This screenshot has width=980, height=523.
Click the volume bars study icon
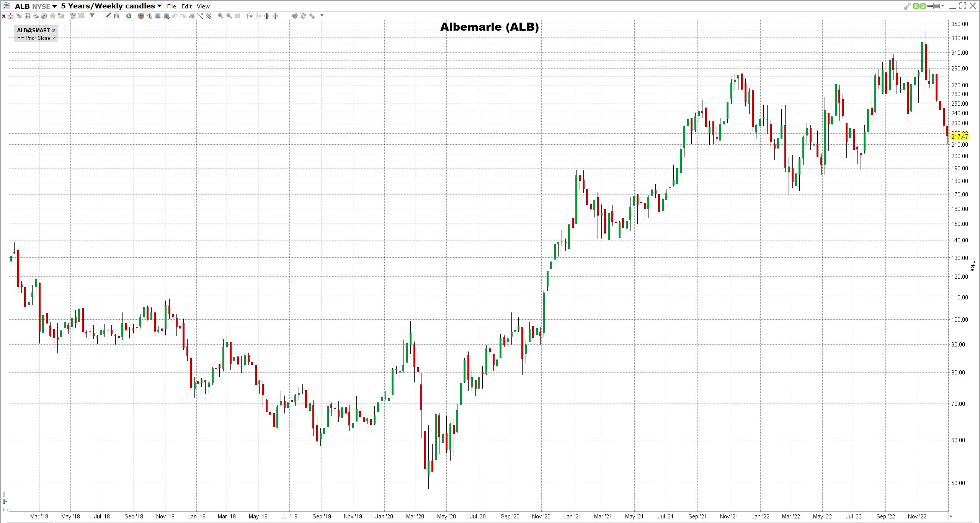pyautogui.click(x=192, y=16)
